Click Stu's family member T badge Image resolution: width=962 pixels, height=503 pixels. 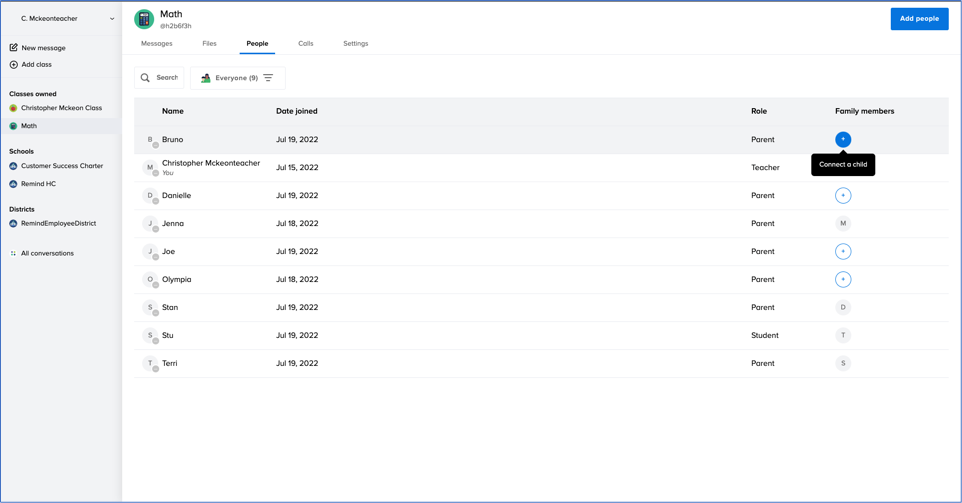(843, 336)
